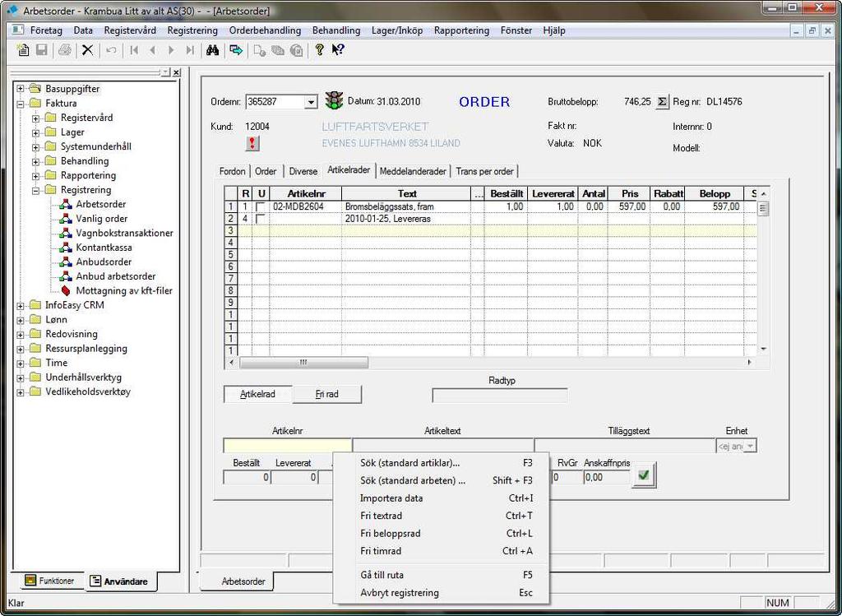Image resolution: width=842 pixels, height=616 pixels.
Task: Open the Lager/Inköp menu
Action: 397,30
